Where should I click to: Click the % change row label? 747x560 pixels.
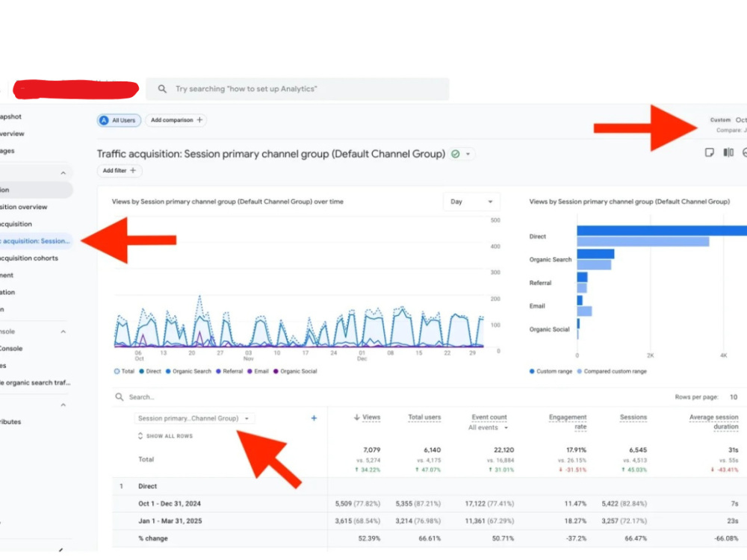pos(153,538)
